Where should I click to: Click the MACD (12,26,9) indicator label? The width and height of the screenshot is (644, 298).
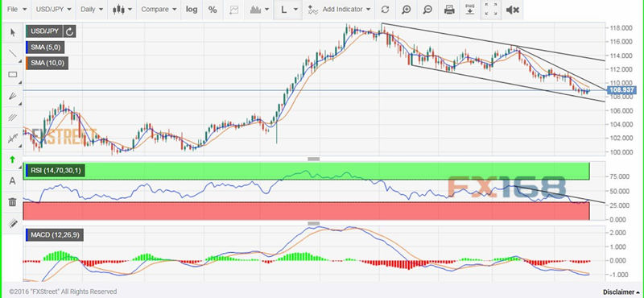[54, 235]
